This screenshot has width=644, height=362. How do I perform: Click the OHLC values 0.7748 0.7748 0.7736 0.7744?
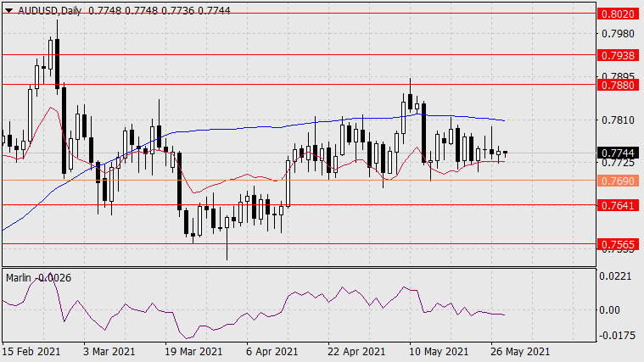[x=160, y=11]
